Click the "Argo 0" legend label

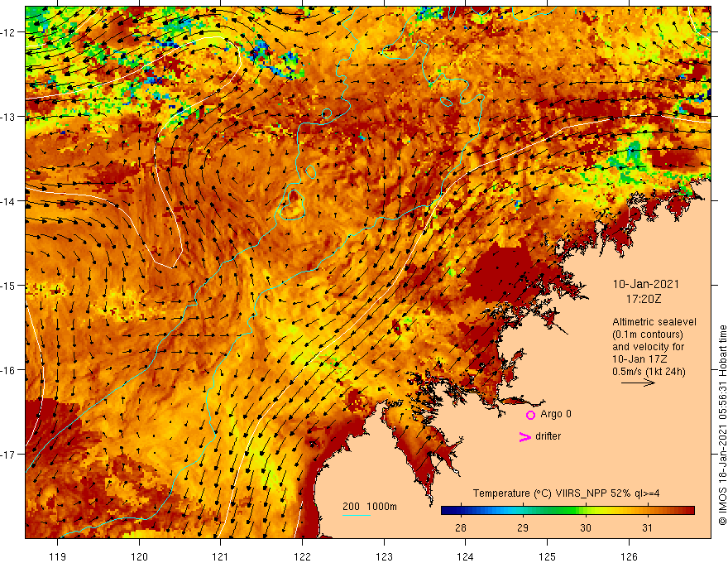[x=556, y=414]
